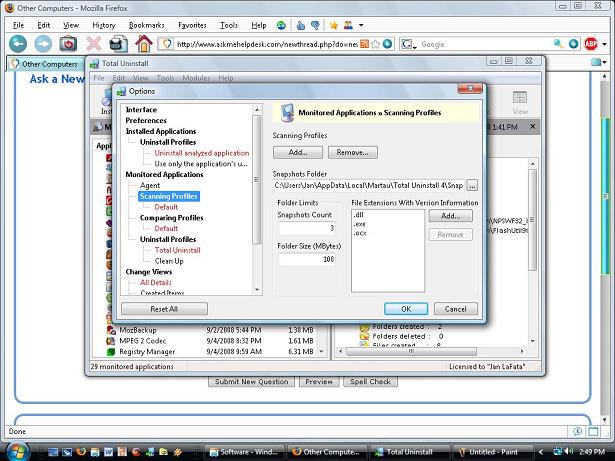Launch Word from quick launch bar
This screenshot has width=615, height=461.
pos(108,452)
